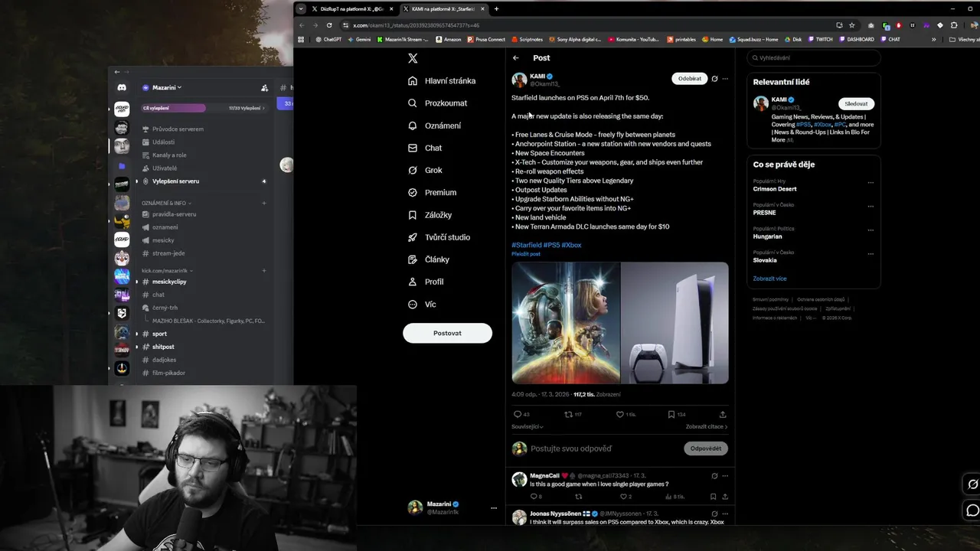The width and height of the screenshot is (980, 551).
Task: Collapse the kick.com/mazarin1k category
Action: (x=167, y=270)
